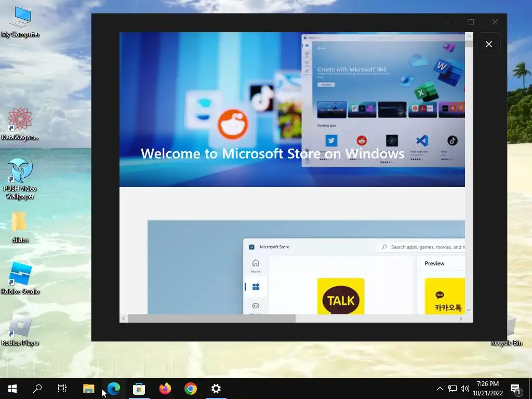Click the vertical scrollbar down arrow
Image resolution: width=532 pixels, height=399 pixels.
coord(469,310)
